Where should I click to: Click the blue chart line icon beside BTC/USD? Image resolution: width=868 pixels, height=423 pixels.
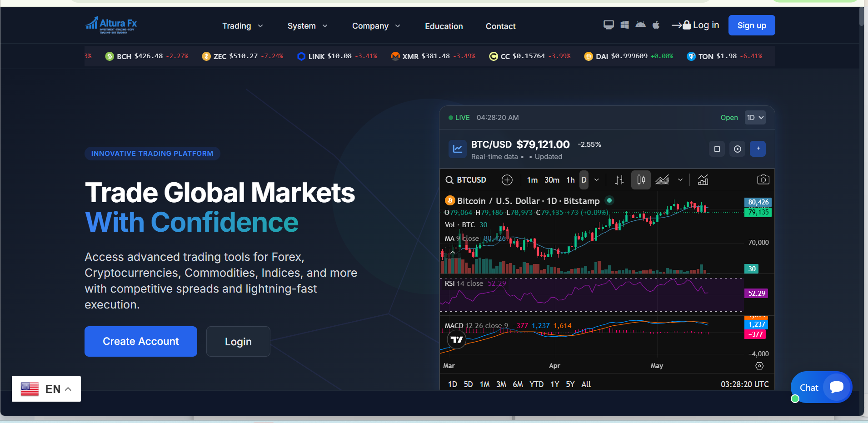pyautogui.click(x=458, y=149)
